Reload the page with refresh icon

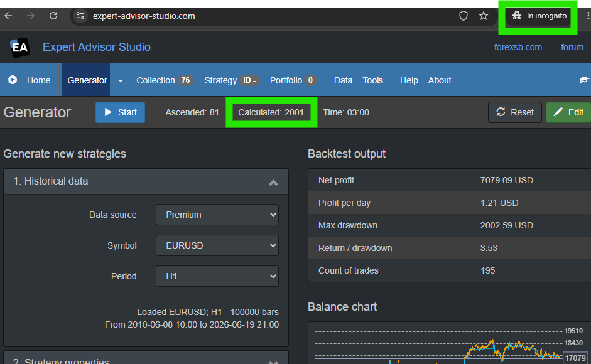[x=53, y=16]
